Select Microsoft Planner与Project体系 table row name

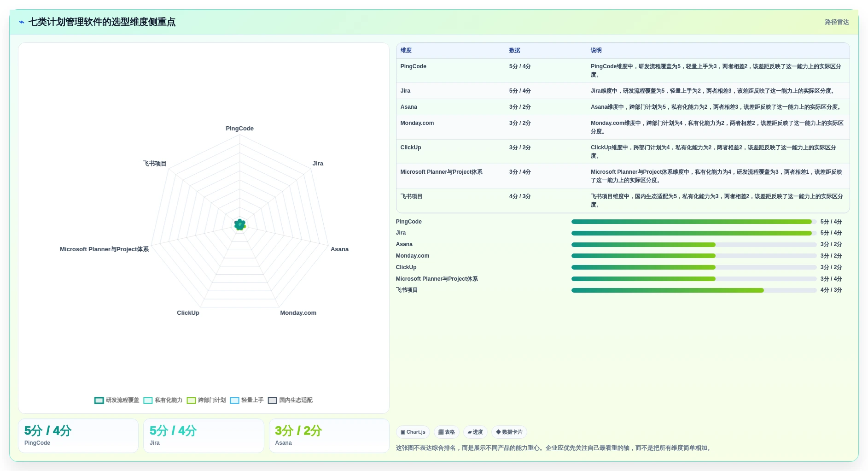(441, 172)
